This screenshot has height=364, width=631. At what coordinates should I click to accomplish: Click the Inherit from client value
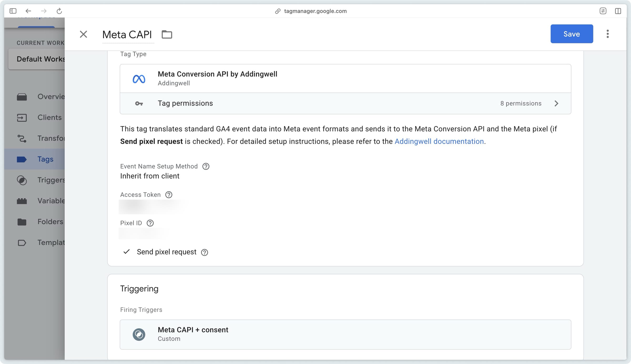coord(150,176)
